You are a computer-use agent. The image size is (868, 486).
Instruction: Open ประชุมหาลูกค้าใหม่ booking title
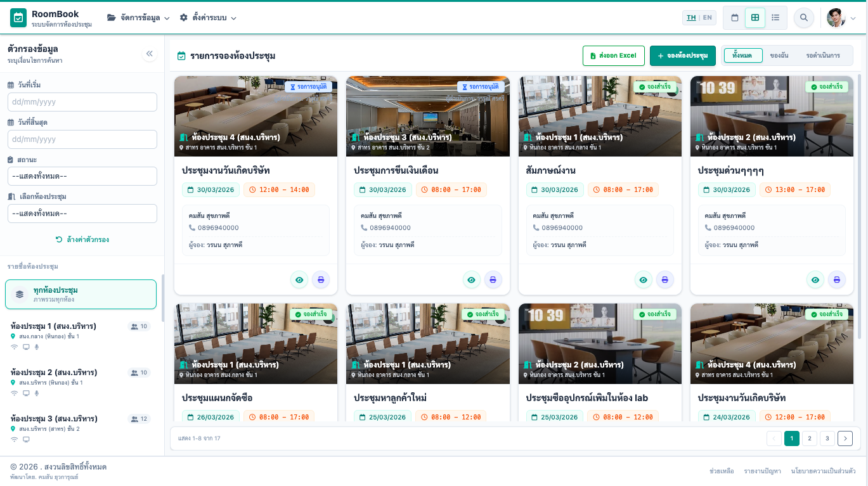pyautogui.click(x=391, y=398)
